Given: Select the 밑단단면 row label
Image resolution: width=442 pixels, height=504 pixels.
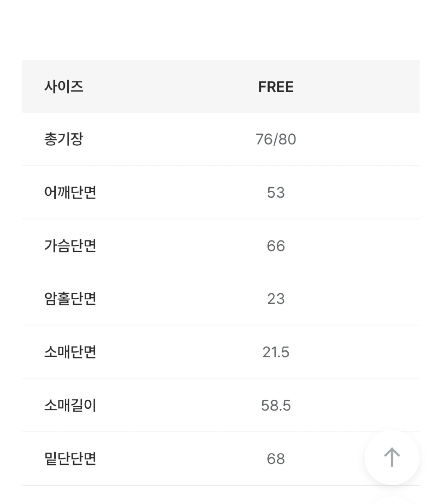Looking at the screenshot, I should point(70,458).
